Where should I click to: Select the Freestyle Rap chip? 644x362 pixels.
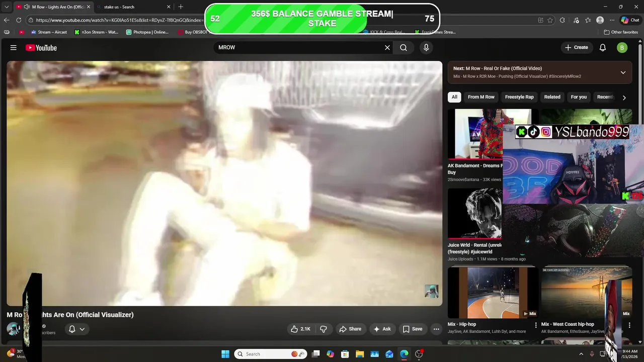[x=519, y=97]
